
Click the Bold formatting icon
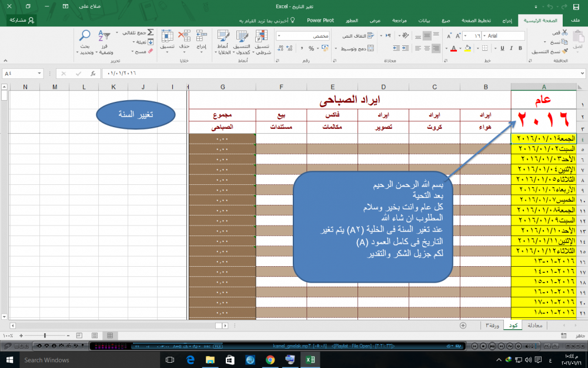click(x=520, y=47)
